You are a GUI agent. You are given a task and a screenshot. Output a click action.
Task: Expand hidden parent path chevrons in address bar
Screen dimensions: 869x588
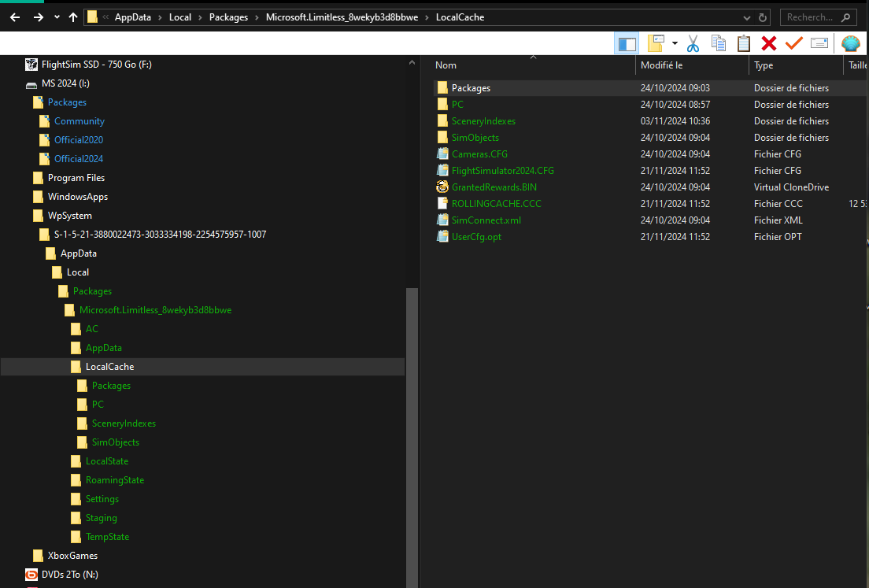[x=105, y=17]
